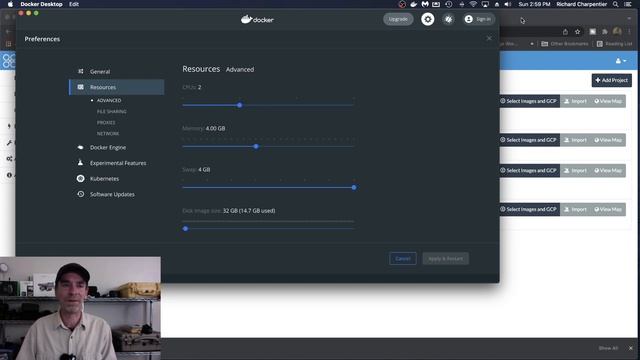Click the red circular status icon in menu bar
The image size is (640, 360).
402,4
